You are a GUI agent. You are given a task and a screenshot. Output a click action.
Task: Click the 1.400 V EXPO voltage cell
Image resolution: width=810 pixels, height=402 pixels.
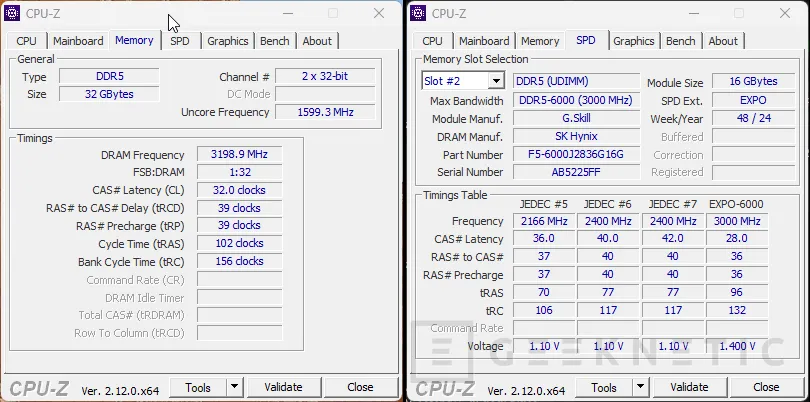[737, 346]
